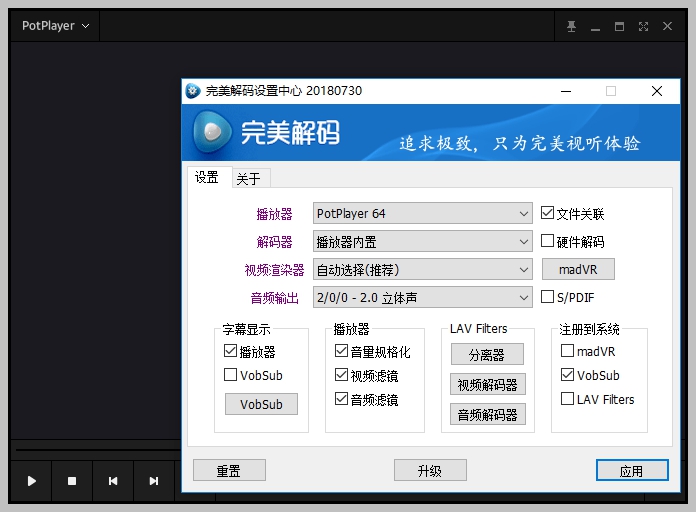This screenshot has height=512, width=696.
Task: Open LAV Filters 分离器 settings
Action: point(487,354)
